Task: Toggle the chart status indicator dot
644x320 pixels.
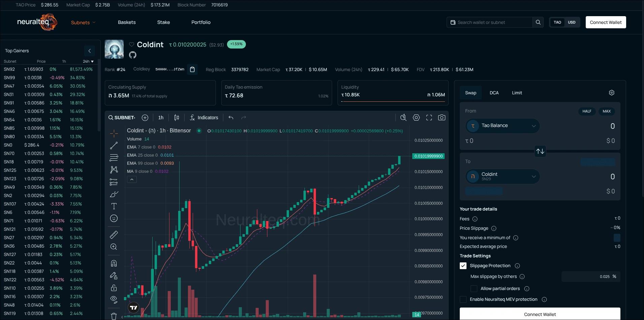Action: tap(199, 131)
